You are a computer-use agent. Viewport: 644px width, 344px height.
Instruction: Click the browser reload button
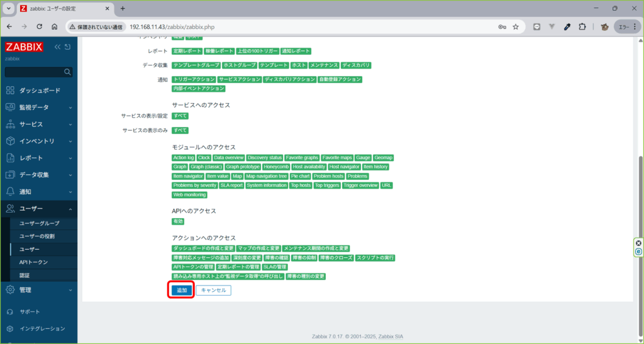(x=40, y=27)
